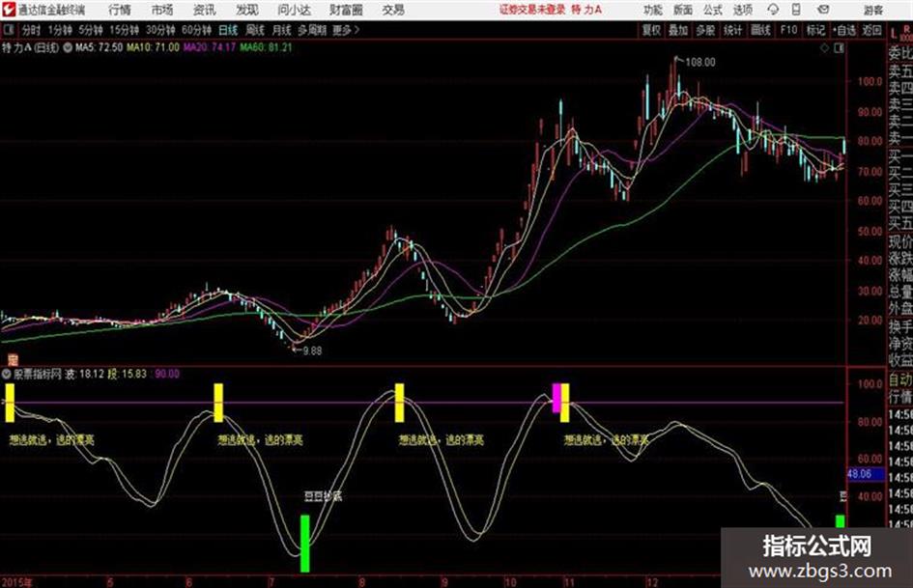Open the 功能 menu
Viewport: 913px width, 588px height.
(x=653, y=10)
